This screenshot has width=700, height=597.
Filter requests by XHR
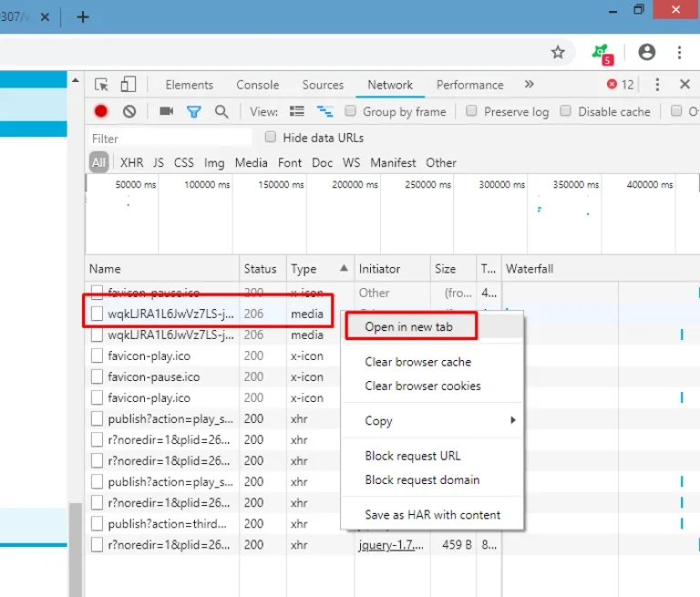[131, 162]
